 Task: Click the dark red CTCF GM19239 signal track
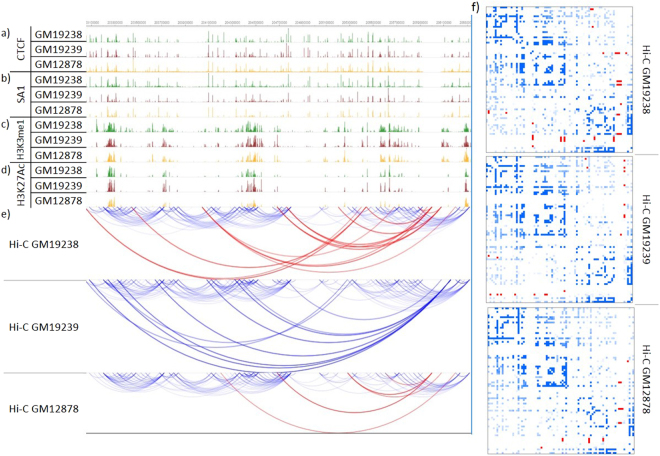click(279, 50)
